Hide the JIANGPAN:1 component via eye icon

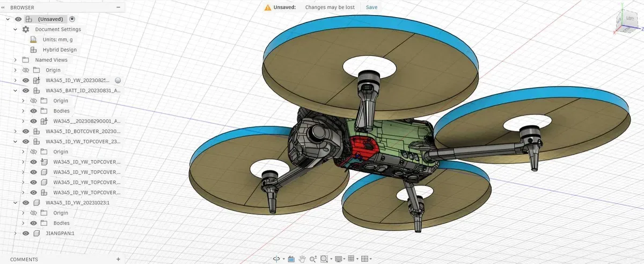(26, 233)
